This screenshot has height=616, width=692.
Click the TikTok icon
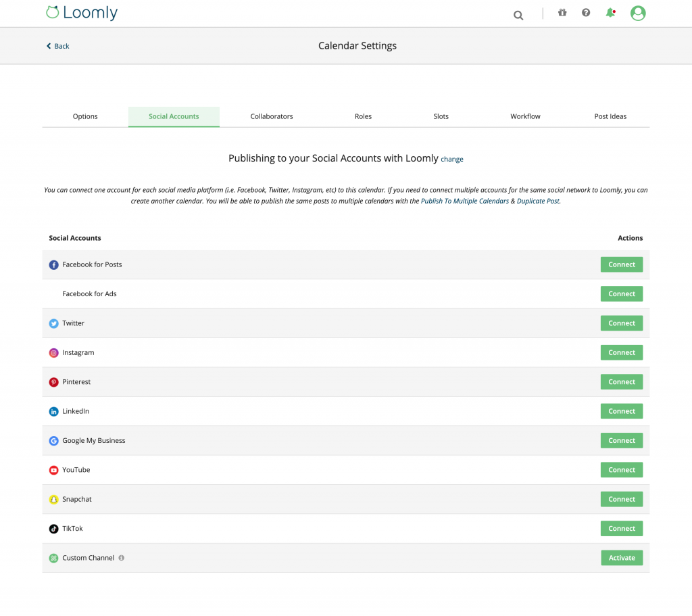[53, 528]
